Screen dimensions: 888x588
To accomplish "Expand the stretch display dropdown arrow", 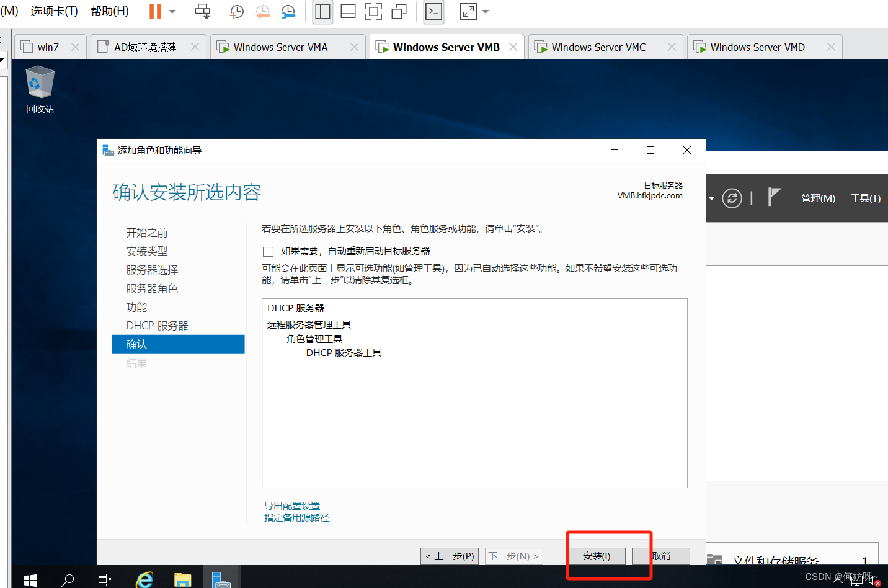I will (x=486, y=11).
